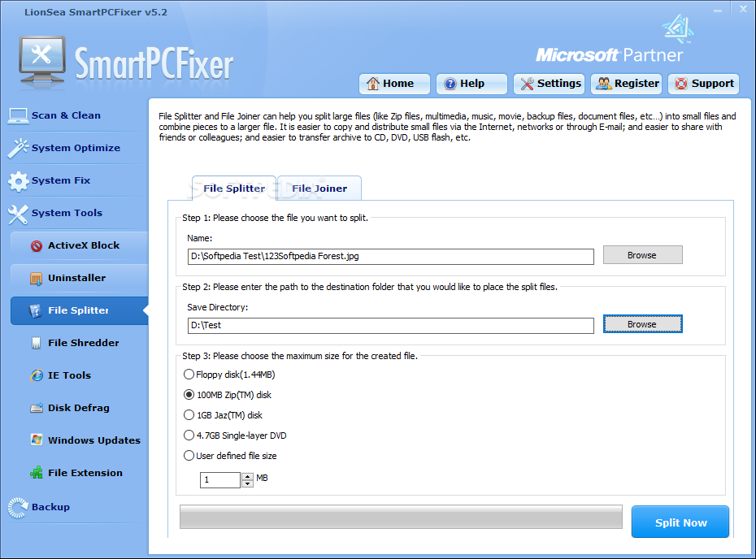The width and height of the screenshot is (756, 559).
Task: Open the System Optimize section
Action: pyautogui.click(x=77, y=148)
